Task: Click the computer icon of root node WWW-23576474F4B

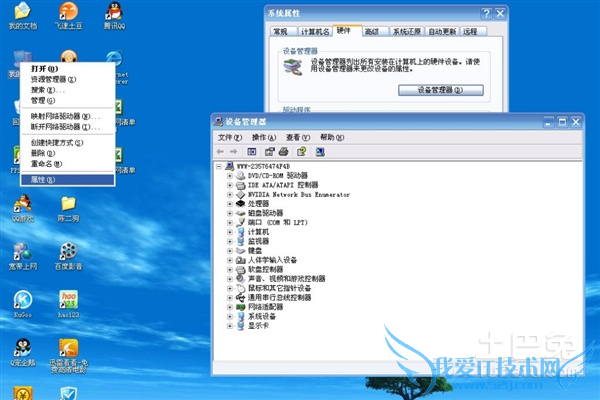Action: coord(230,166)
